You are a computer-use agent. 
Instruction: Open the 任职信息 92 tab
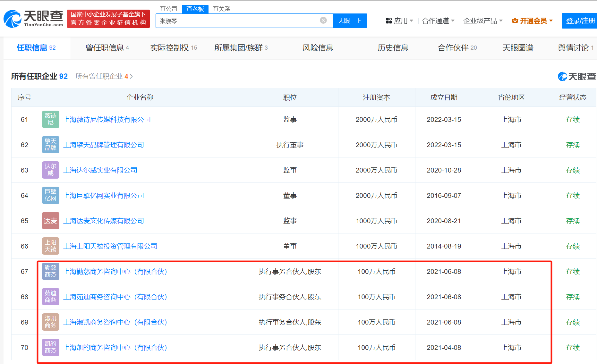(x=36, y=48)
